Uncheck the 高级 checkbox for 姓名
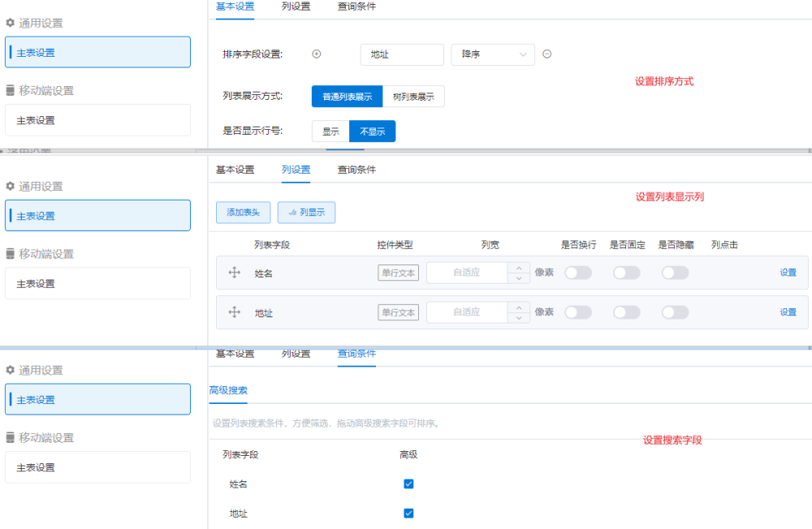 (x=408, y=484)
